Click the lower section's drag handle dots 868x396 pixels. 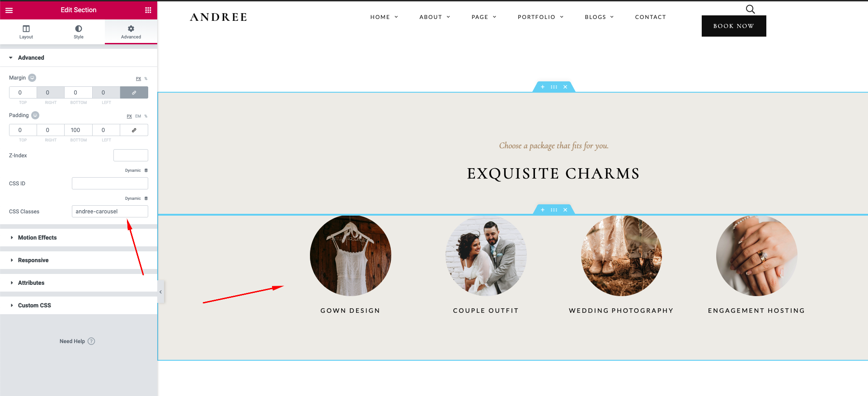click(x=554, y=210)
